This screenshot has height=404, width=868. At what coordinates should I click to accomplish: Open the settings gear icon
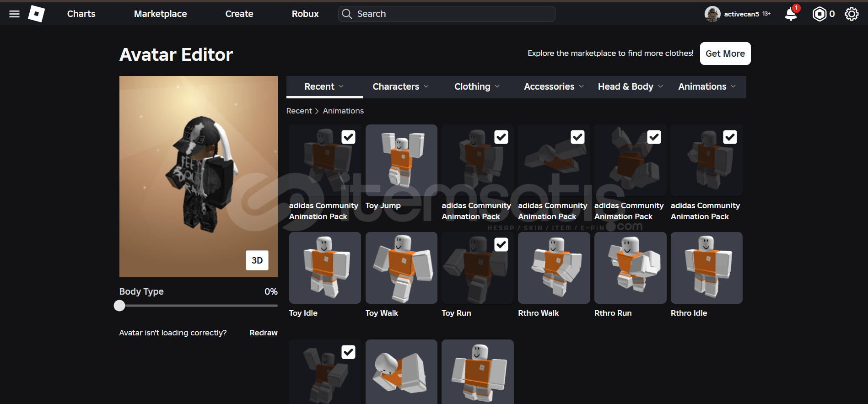[852, 14]
